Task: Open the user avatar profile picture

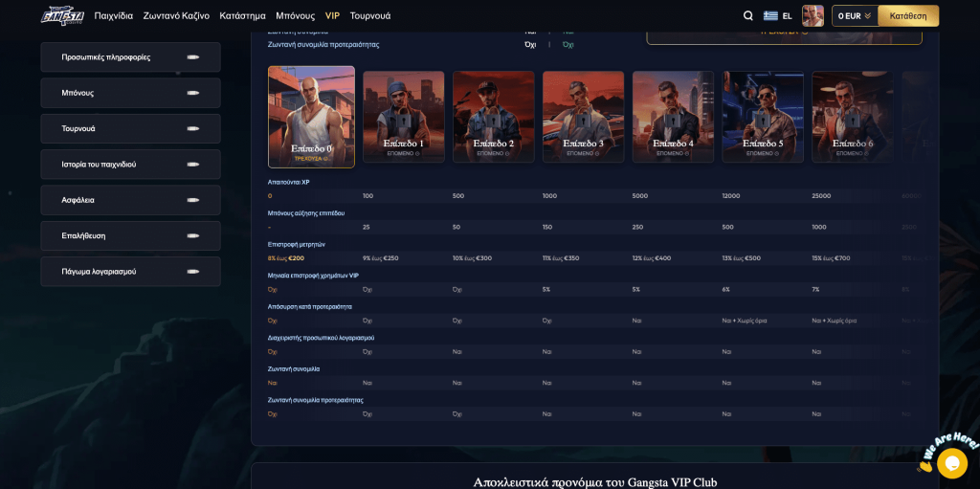Action: coord(813,15)
